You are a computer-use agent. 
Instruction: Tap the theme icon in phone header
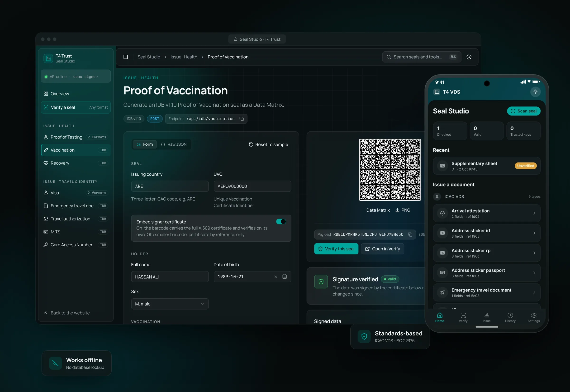point(535,92)
